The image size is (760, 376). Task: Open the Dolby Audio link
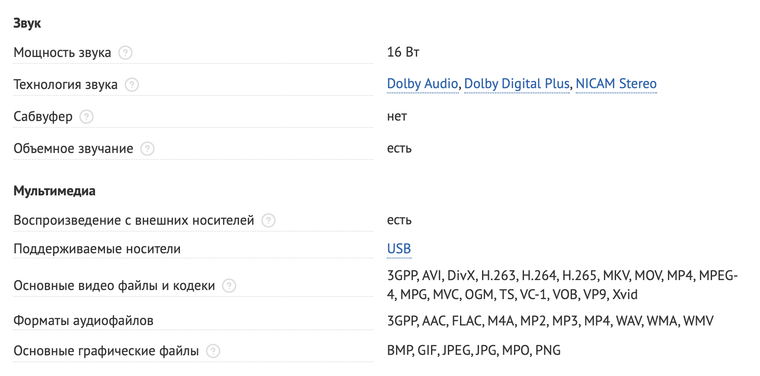422,84
